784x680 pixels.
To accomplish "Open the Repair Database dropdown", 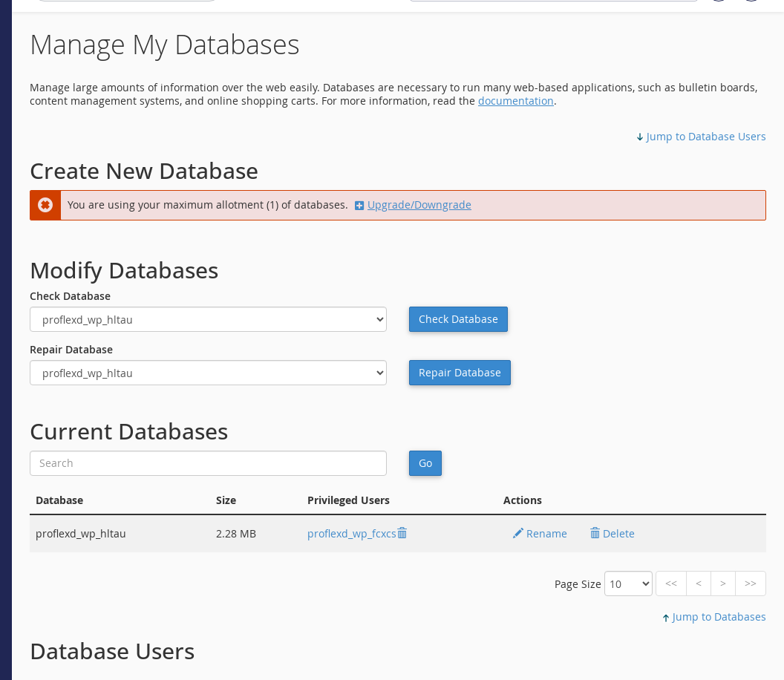I will click(208, 373).
